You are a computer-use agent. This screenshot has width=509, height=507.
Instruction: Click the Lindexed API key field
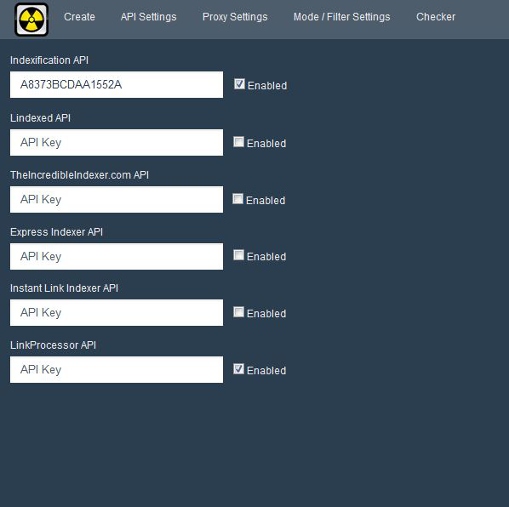click(116, 142)
